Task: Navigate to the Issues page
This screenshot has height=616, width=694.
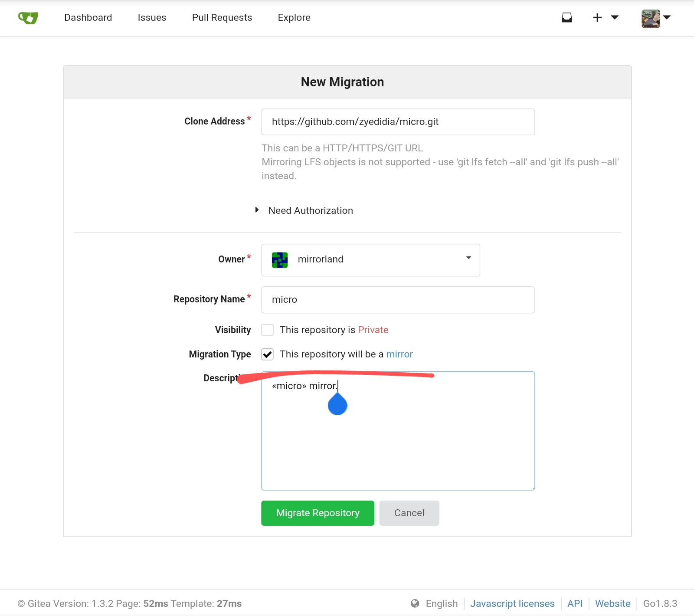Action: tap(152, 18)
